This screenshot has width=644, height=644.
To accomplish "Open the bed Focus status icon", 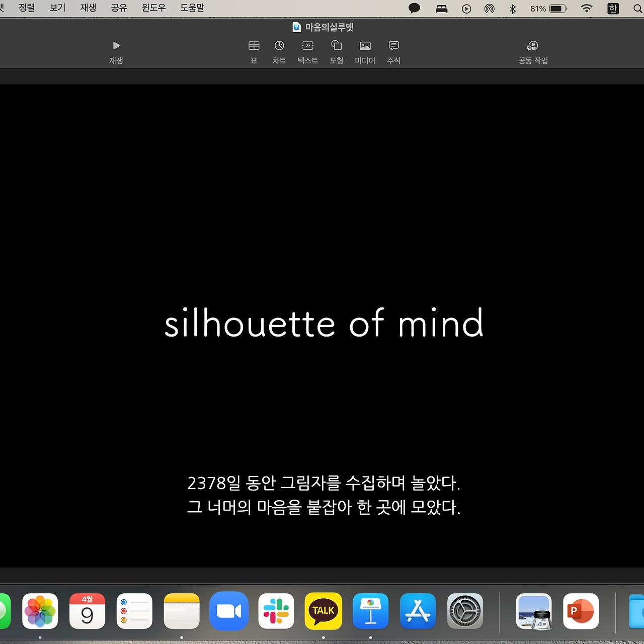I will (x=442, y=9).
